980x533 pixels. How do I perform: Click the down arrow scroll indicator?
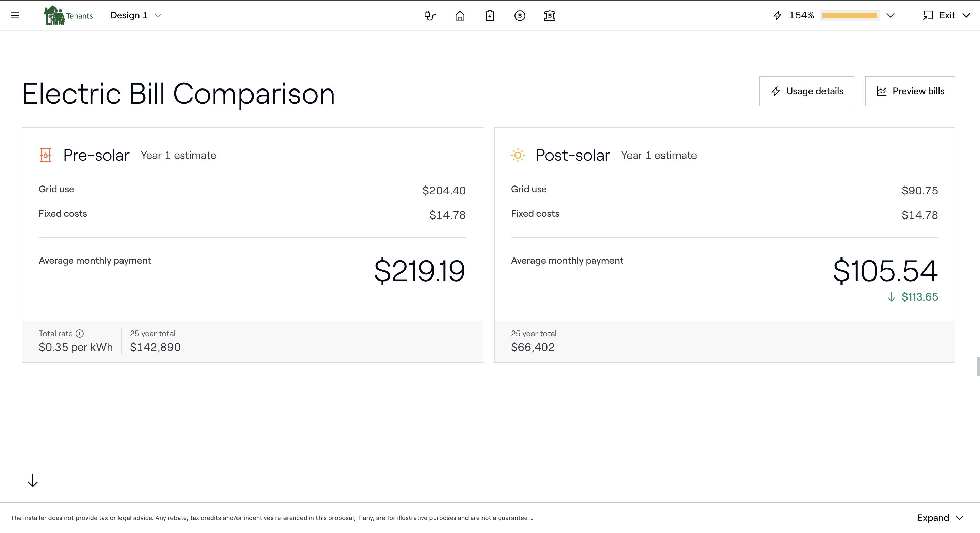coord(33,481)
